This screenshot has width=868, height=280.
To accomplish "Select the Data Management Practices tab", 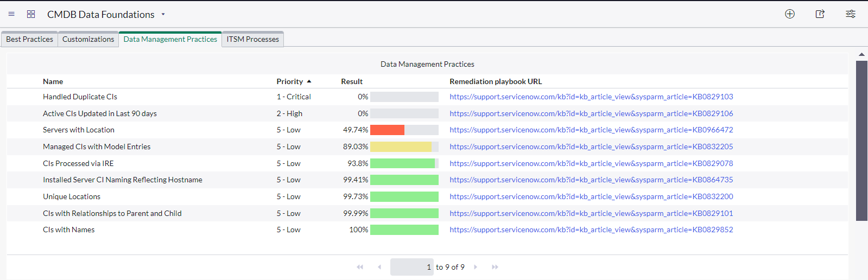I will pos(170,39).
